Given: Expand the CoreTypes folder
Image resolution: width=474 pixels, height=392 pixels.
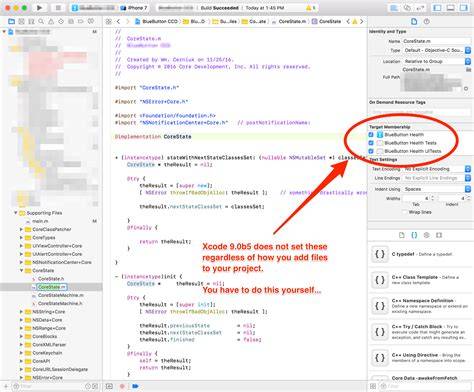Looking at the screenshot, I should tap(21, 238).
